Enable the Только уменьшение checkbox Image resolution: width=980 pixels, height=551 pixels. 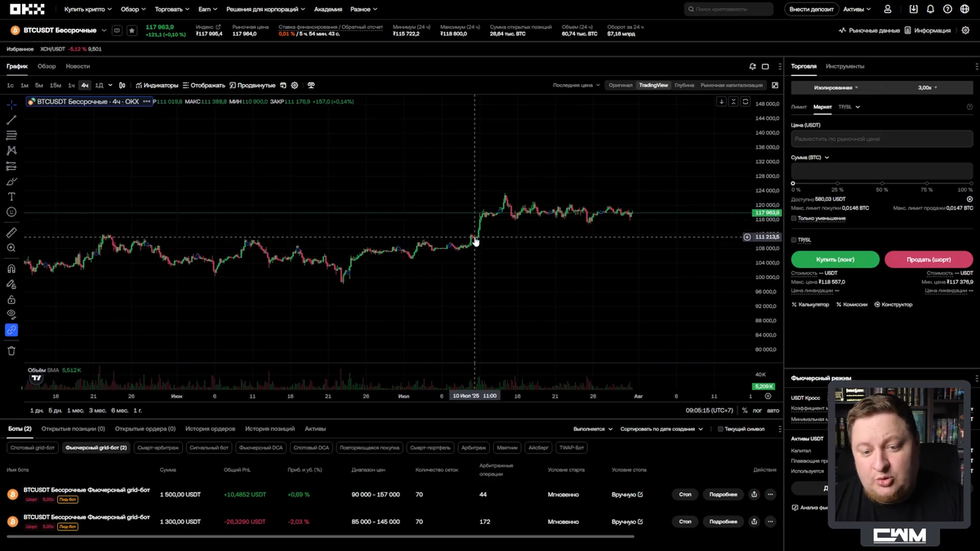pos(794,218)
